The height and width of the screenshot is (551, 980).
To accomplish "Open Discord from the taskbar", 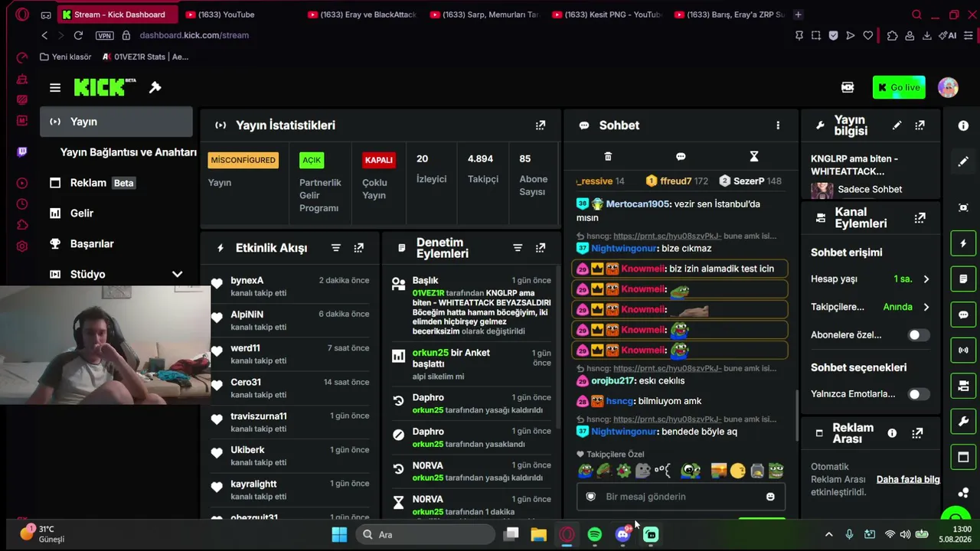I will pyautogui.click(x=623, y=535).
